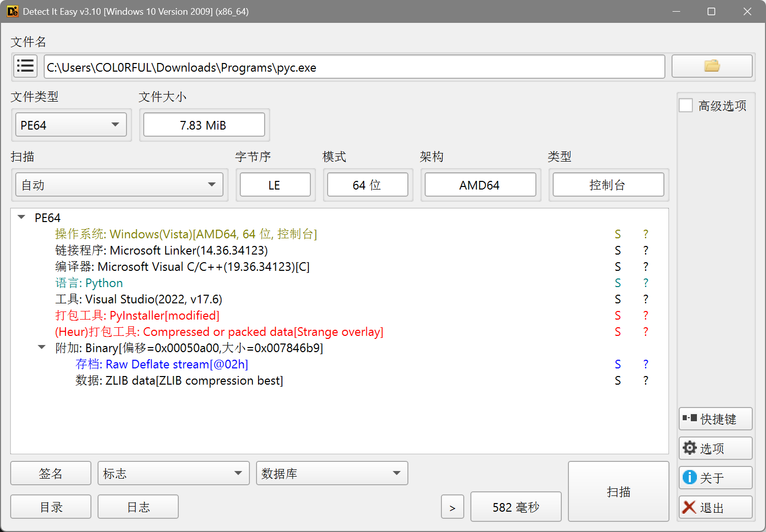This screenshot has height=532, width=766.
Task: Open the 标志 dropdown
Action: click(174, 473)
